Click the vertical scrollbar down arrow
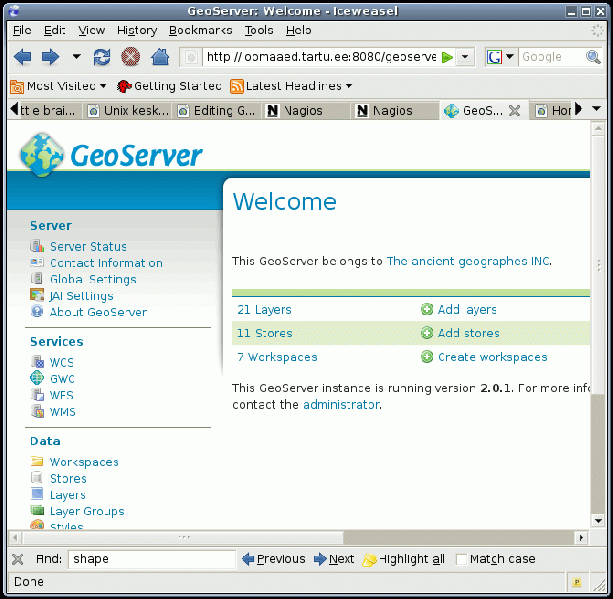This screenshot has height=599, width=613. click(598, 521)
